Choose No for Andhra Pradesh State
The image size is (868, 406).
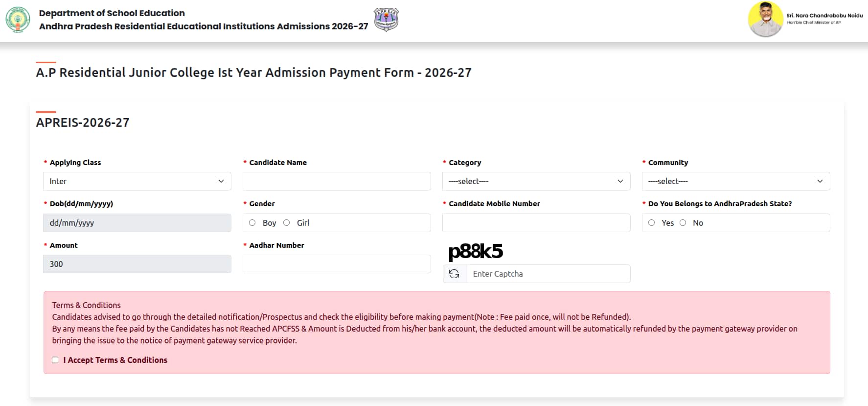(x=683, y=223)
